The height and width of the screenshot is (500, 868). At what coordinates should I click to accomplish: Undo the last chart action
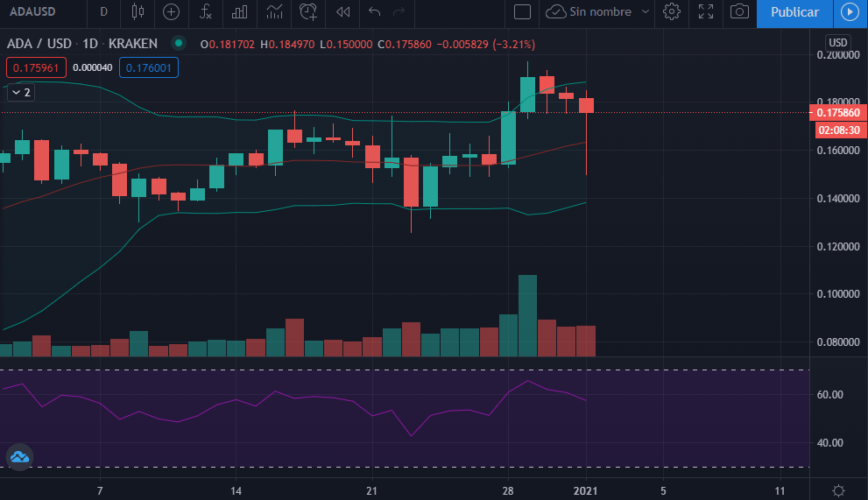pyautogui.click(x=375, y=11)
